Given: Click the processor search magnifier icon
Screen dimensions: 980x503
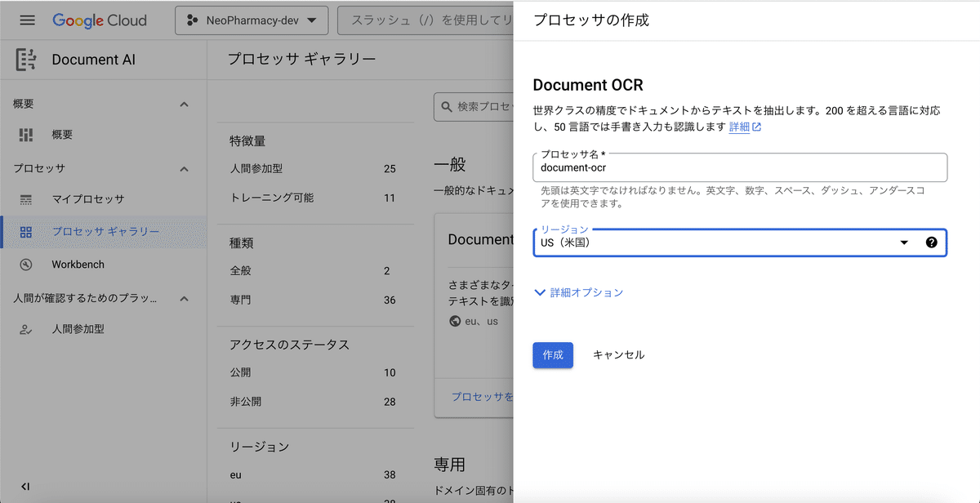Looking at the screenshot, I should pyautogui.click(x=447, y=106).
